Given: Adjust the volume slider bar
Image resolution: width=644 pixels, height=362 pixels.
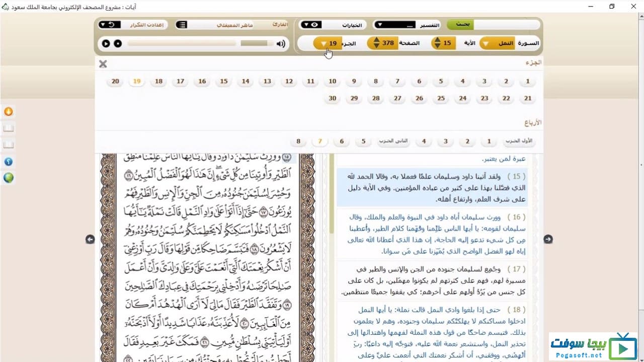Looking at the screenshot, I should (257, 44).
